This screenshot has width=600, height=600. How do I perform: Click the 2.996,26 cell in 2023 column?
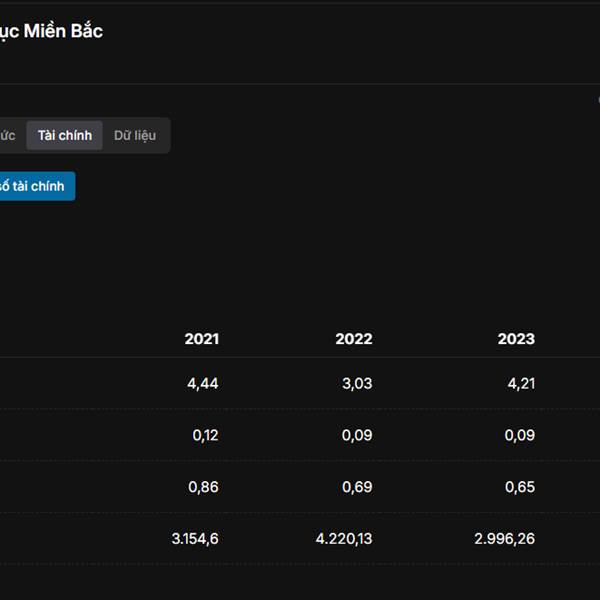click(x=504, y=539)
